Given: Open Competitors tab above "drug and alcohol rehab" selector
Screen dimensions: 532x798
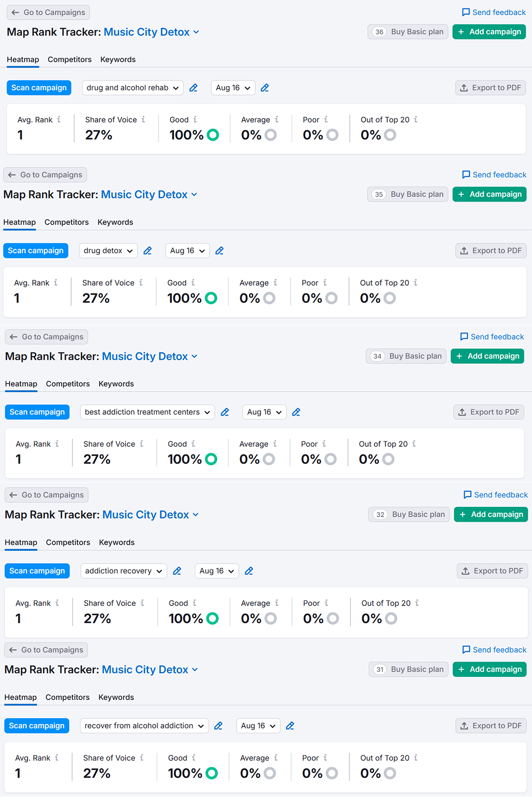Looking at the screenshot, I should (69, 60).
